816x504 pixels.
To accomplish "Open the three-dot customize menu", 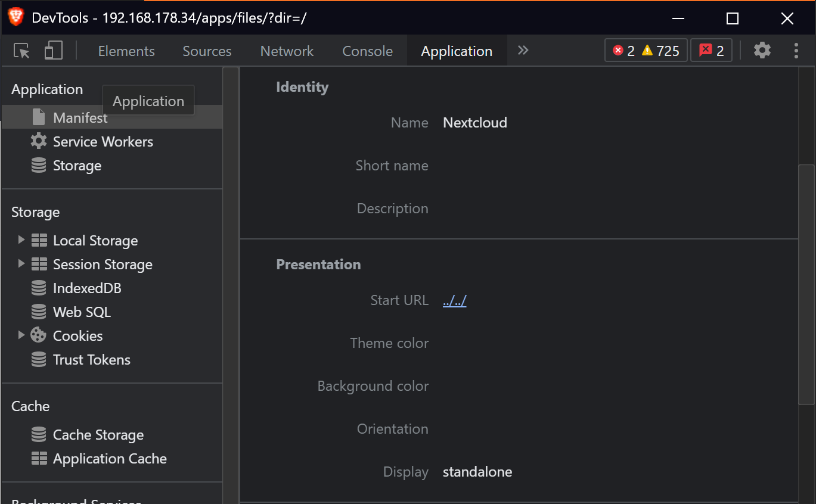I will pyautogui.click(x=796, y=51).
